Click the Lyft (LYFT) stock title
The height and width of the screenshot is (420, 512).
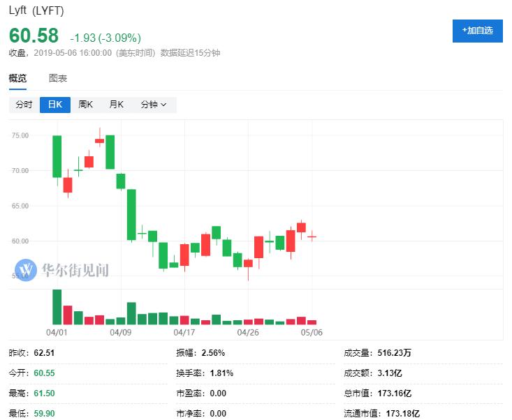coord(36,10)
